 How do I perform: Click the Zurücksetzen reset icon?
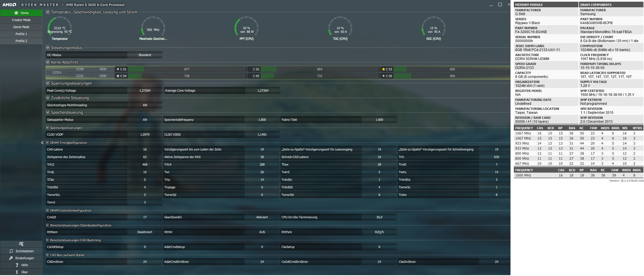[11, 251]
